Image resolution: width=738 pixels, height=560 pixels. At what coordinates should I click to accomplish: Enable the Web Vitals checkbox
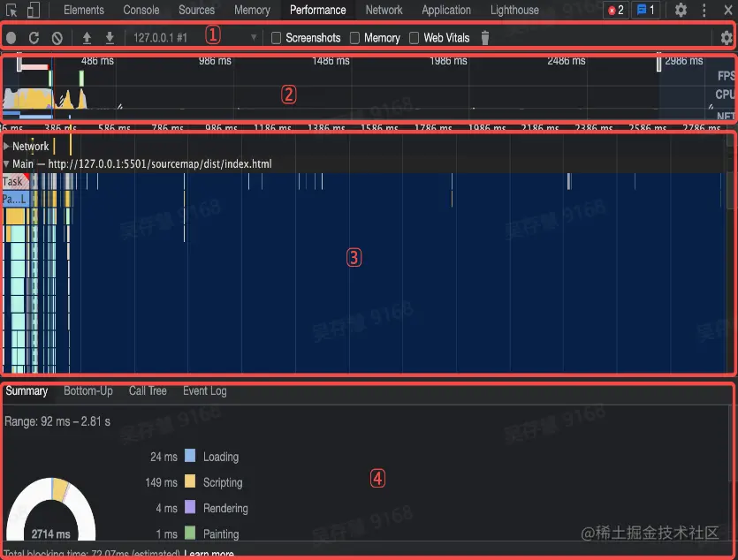pos(415,38)
